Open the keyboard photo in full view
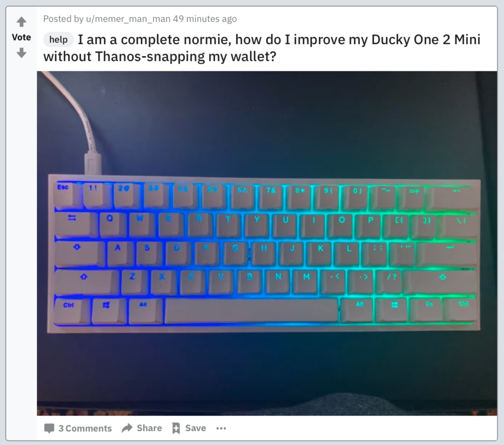504x445 pixels. [x=267, y=243]
